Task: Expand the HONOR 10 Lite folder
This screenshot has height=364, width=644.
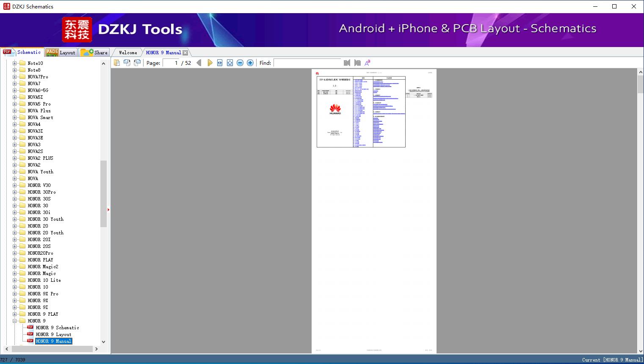Action: click(15, 280)
